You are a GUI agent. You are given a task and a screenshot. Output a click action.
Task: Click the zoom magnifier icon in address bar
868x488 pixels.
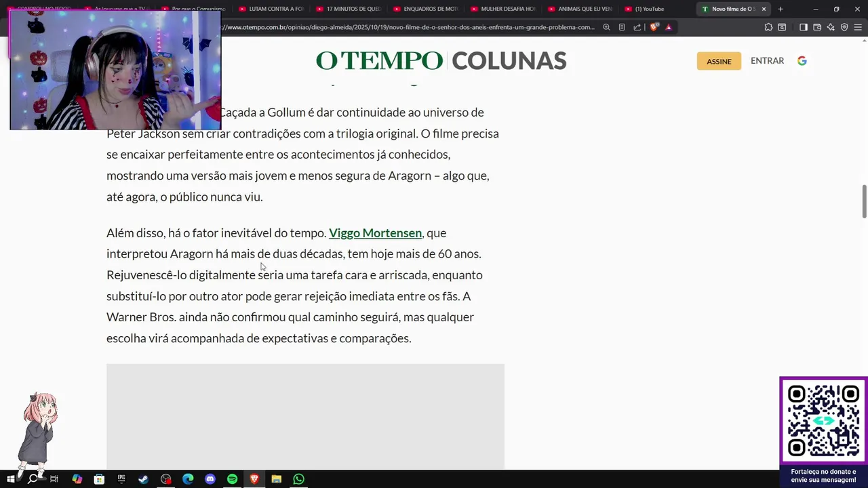point(606,27)
